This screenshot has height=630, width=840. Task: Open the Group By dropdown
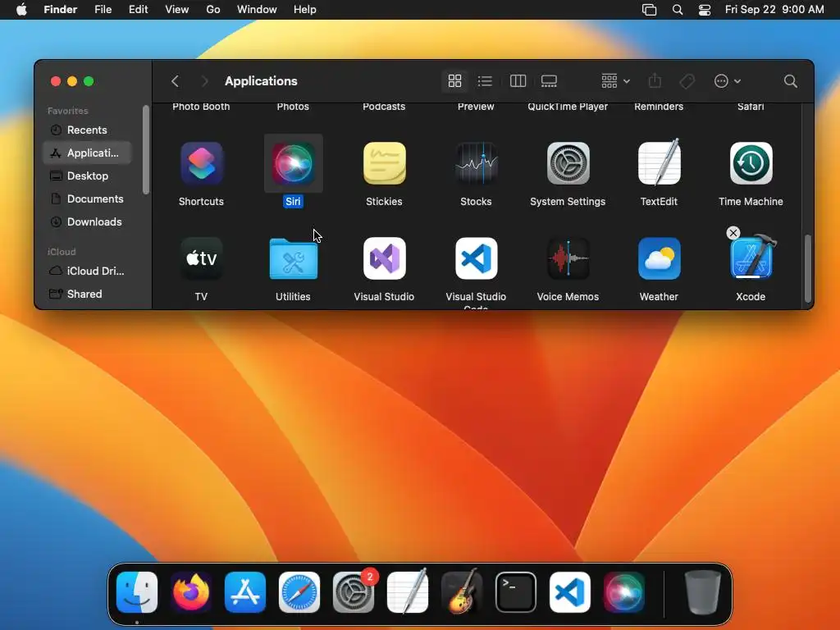coord(615,81)
